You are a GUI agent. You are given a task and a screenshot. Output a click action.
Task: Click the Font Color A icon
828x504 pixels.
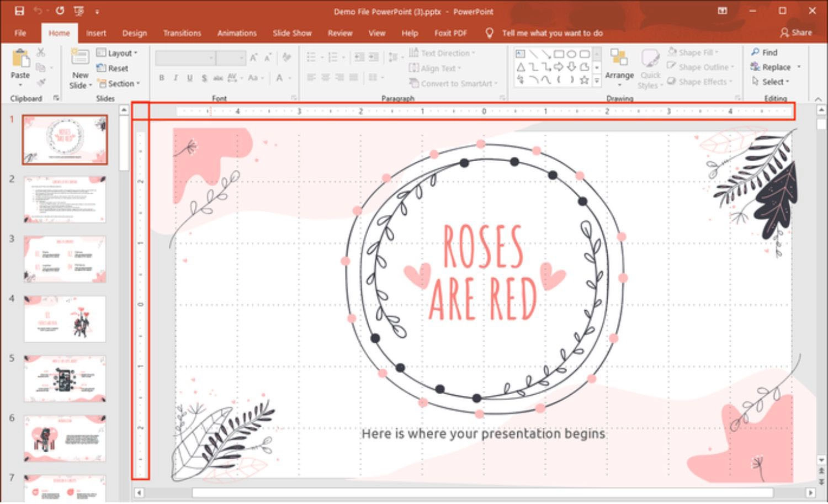[x=279, y=78]
